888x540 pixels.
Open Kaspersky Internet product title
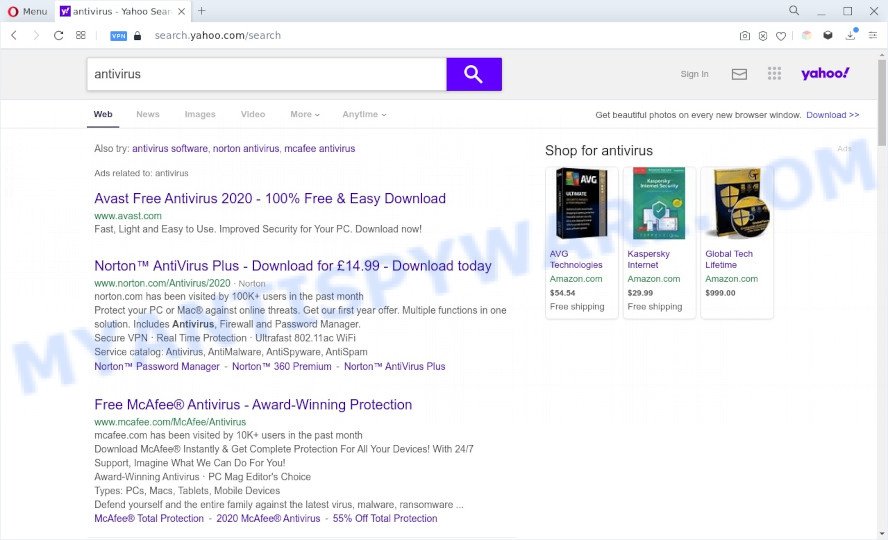pyautogui.click(x=648, y=259)
